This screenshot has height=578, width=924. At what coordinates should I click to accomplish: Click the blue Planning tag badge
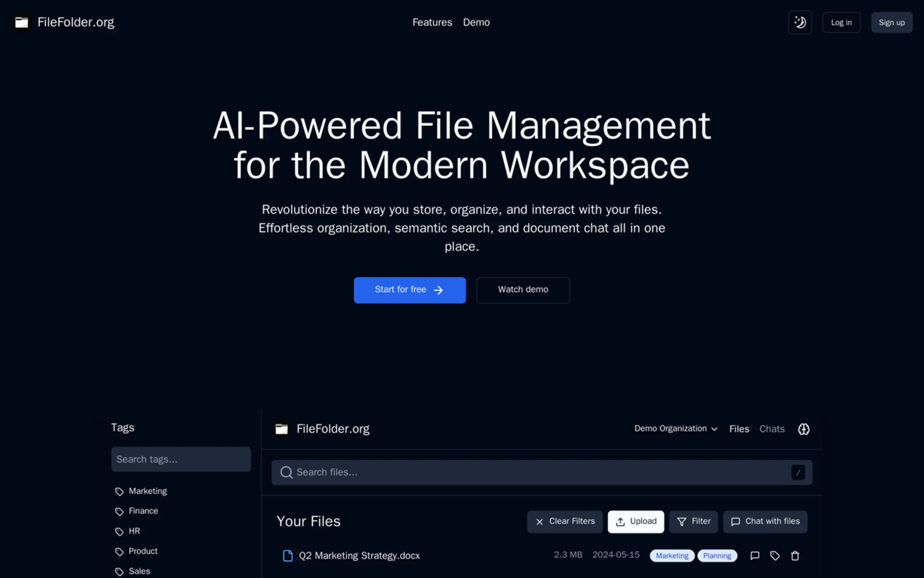[x=717, y=555]
